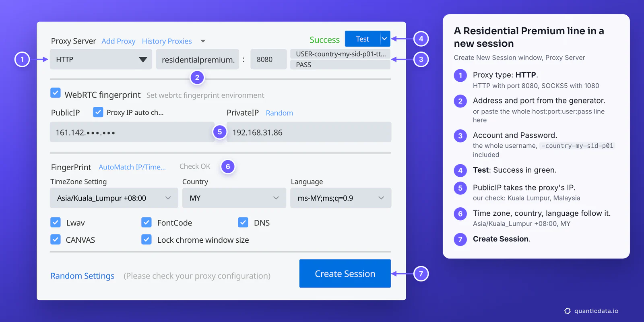This screenshot has height=322, width=644.
Task: Click the 'Create New Session window, Proxy Server' subtitle
Action: pos(519,58)
